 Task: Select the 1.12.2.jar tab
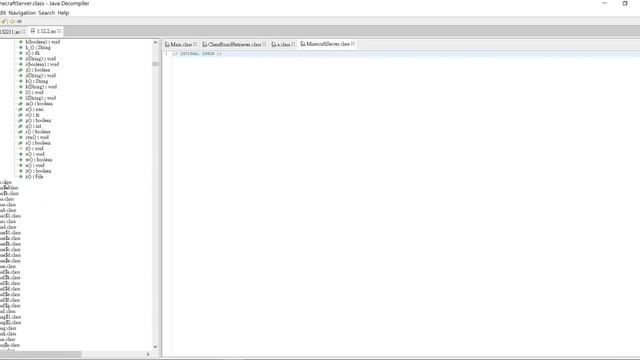(x=46, y=31)
